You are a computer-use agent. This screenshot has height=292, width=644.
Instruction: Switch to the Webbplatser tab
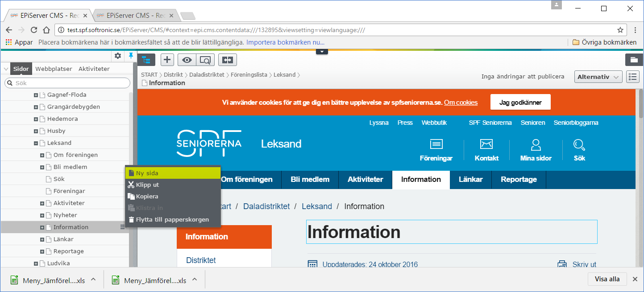[x=54, y=69]
